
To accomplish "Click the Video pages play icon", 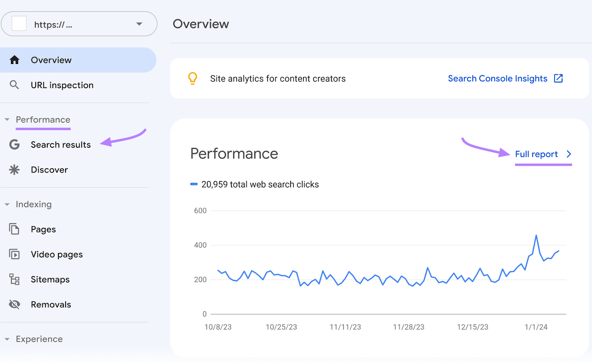I will point(14,254).
